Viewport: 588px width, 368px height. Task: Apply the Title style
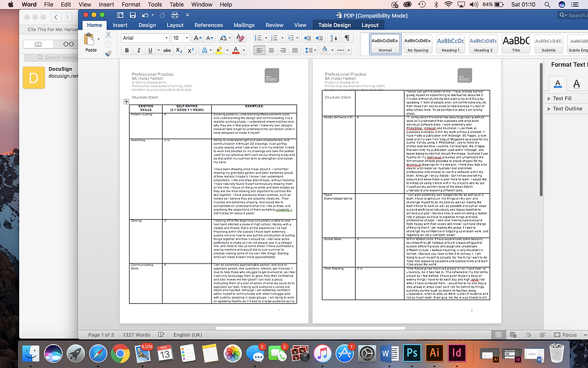pyautogui.click(x=516, y=44)
